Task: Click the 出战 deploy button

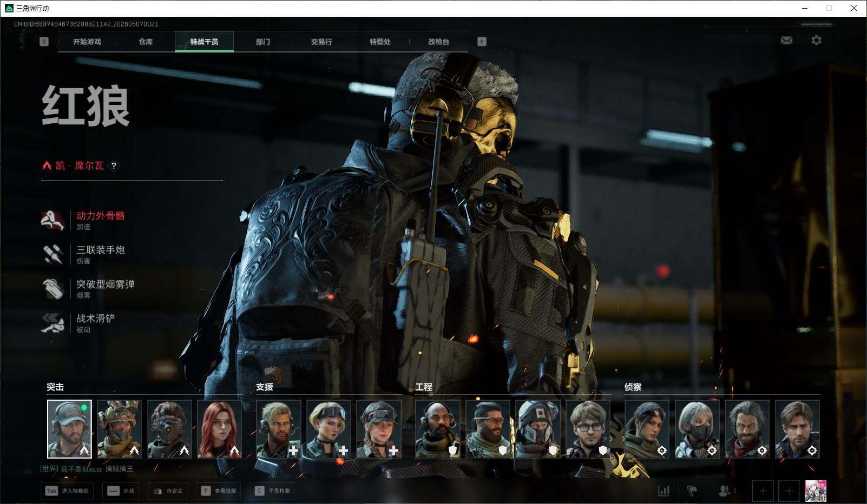Action: (x=121, y=491)
